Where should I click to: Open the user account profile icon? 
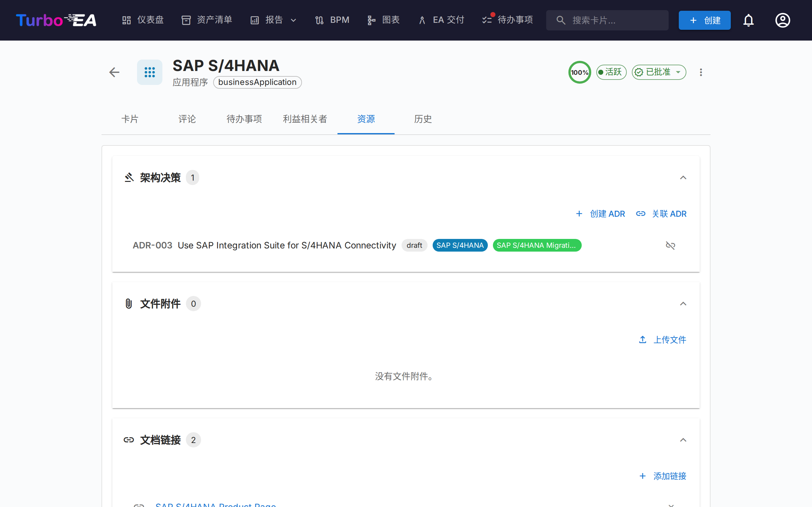pos(782,20)
